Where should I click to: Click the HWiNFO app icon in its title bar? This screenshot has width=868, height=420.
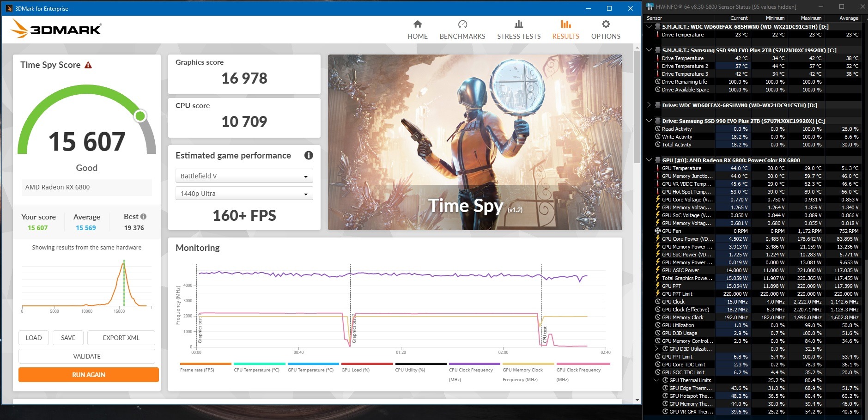click(x=650, y=7)
